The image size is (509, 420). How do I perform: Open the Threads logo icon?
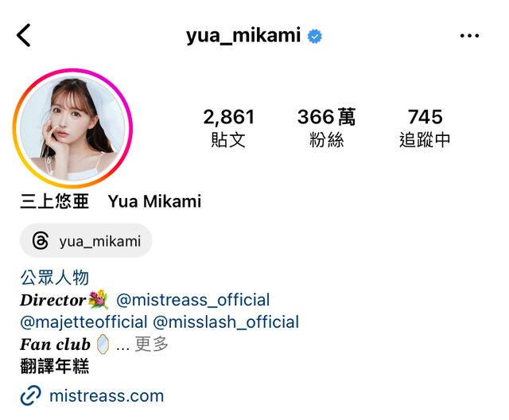(x=41, y=241)
